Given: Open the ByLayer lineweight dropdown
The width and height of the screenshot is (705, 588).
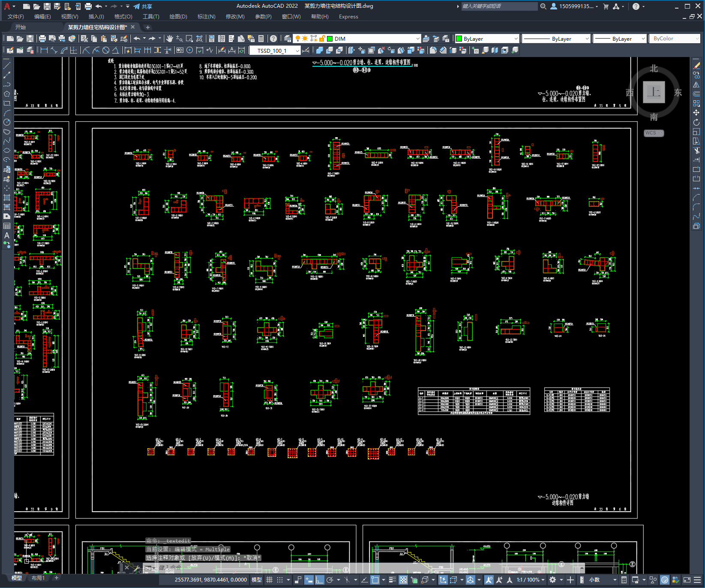Looking at the screenshot, I should click(620, 39).
